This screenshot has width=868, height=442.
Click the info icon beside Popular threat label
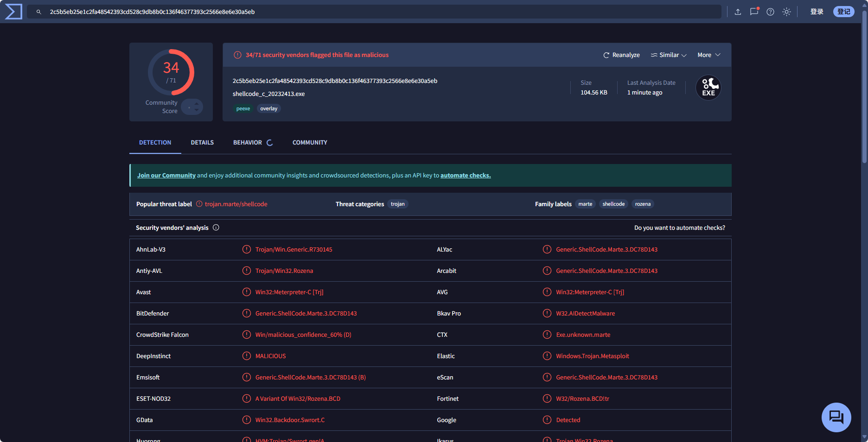[199, 204]
